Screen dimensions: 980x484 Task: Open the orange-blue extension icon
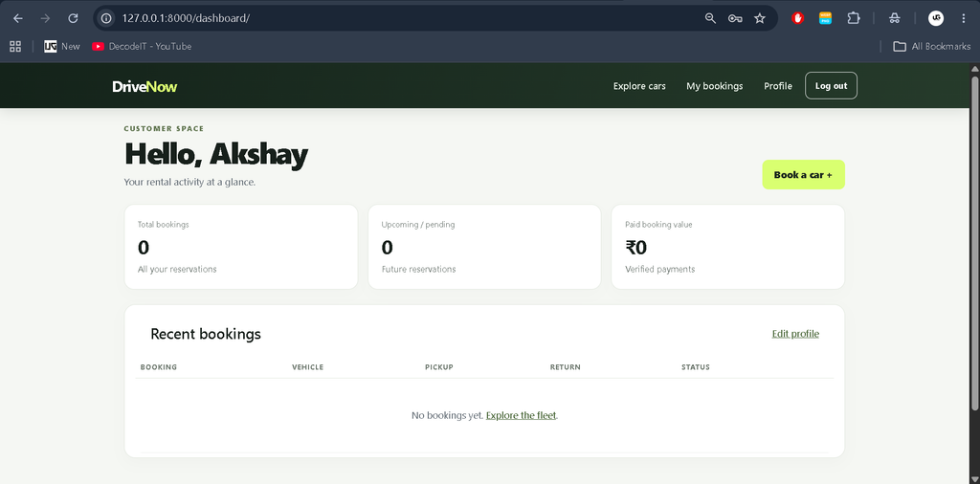coord(826,18)
